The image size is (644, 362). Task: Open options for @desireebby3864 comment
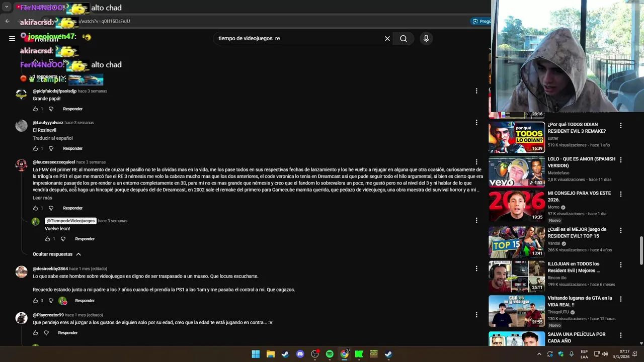476,268
